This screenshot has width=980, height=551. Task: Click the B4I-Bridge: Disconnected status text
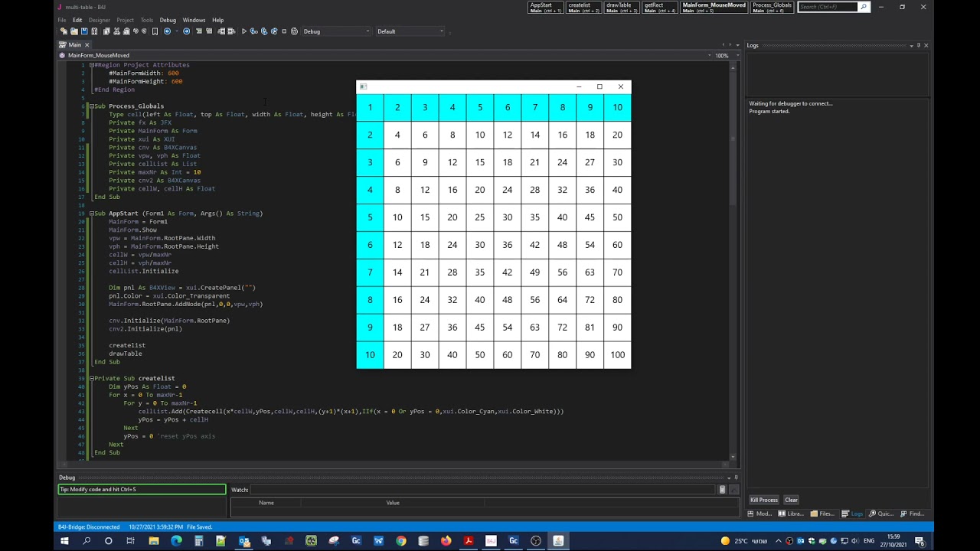coord(89,527)
